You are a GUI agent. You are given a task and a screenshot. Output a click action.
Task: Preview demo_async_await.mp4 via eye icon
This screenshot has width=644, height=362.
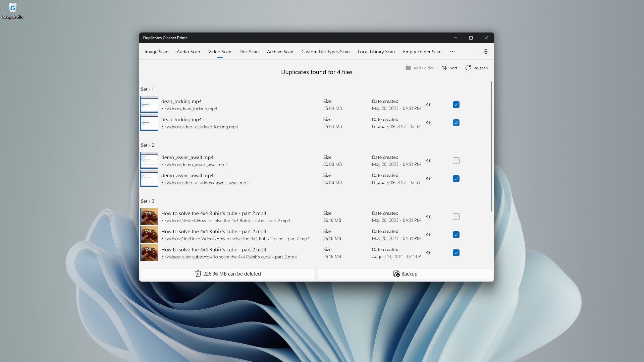click(429, 161)
